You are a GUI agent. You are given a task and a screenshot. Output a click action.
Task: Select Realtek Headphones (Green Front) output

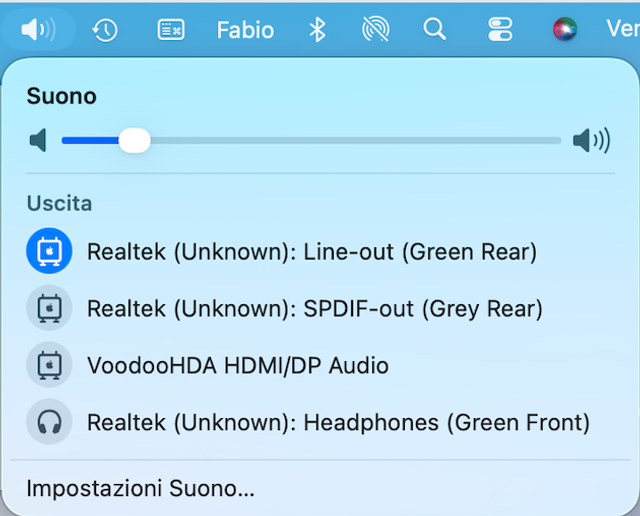coord(320,422)
